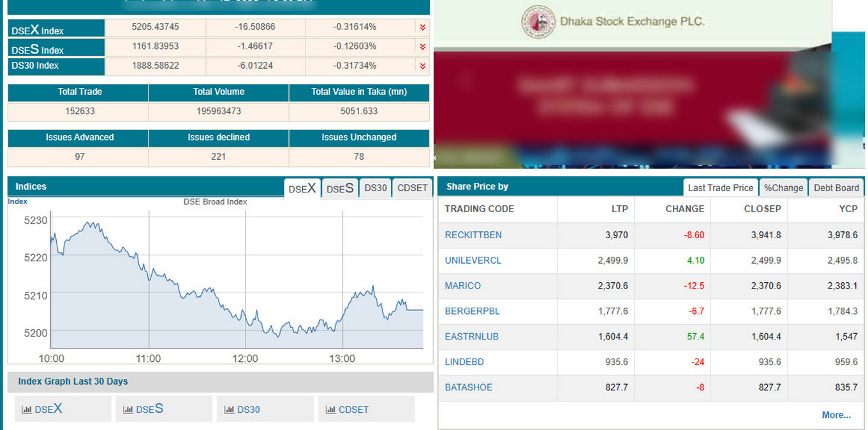Viewport: 868px width, 430px height.
Task: Click BERGERPBL's YCP value 1,784.3
Action: coord(842,312)
